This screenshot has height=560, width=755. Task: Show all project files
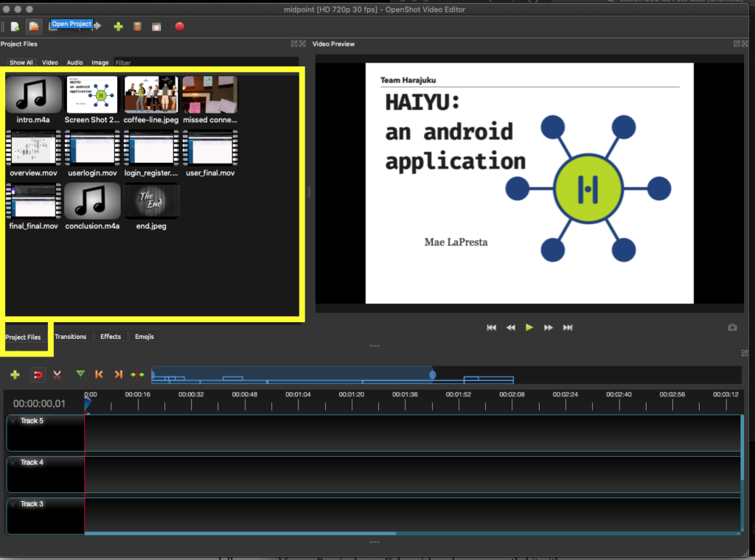pos(21,63)
